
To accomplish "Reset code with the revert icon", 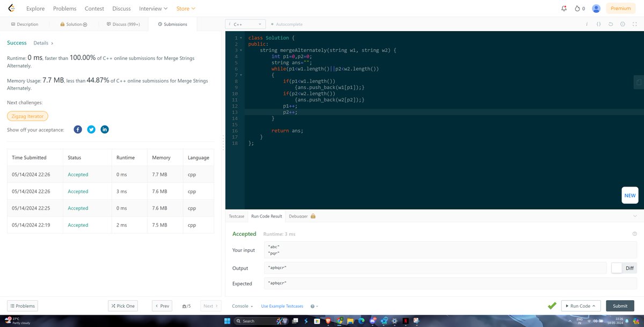I will pos(611,24).
